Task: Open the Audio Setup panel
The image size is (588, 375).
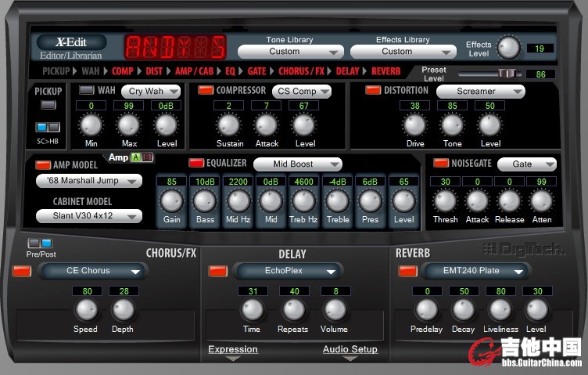Action: point(350,349)
